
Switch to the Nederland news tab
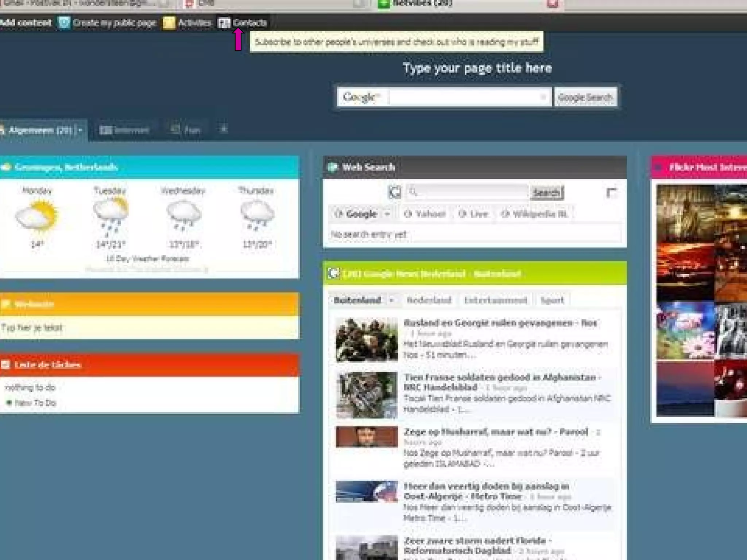429,300
